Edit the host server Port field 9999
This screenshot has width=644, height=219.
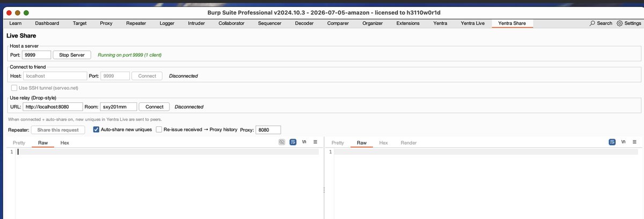pos(36,55)
